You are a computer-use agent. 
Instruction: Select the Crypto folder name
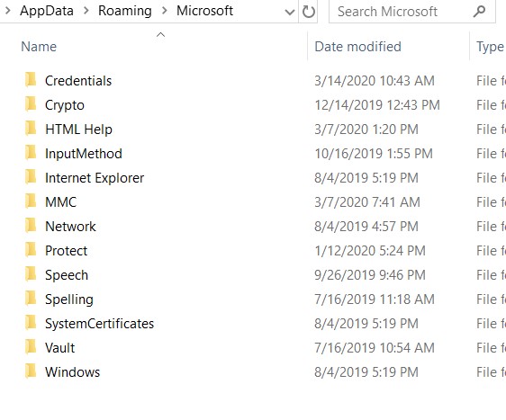pyautogui.click(x=65, y=105)
